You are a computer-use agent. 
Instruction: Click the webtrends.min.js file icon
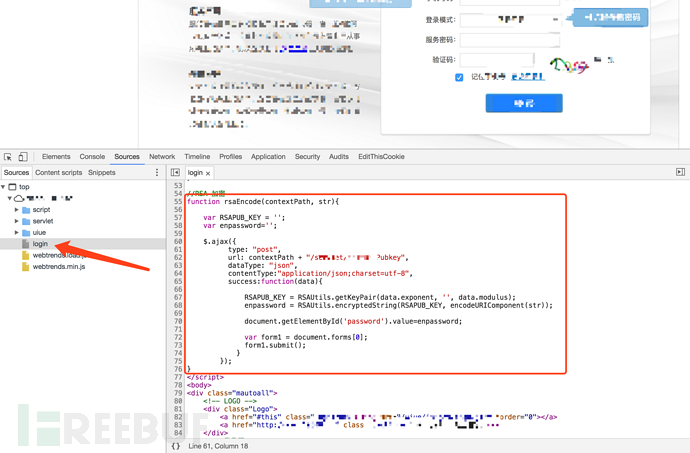(x=26, y=267)
